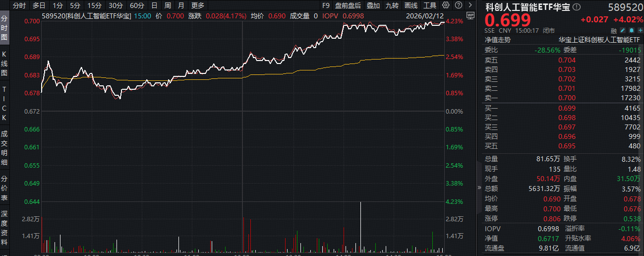Toggle 盘前盘后 pre/post-market display

coord(348,5)
